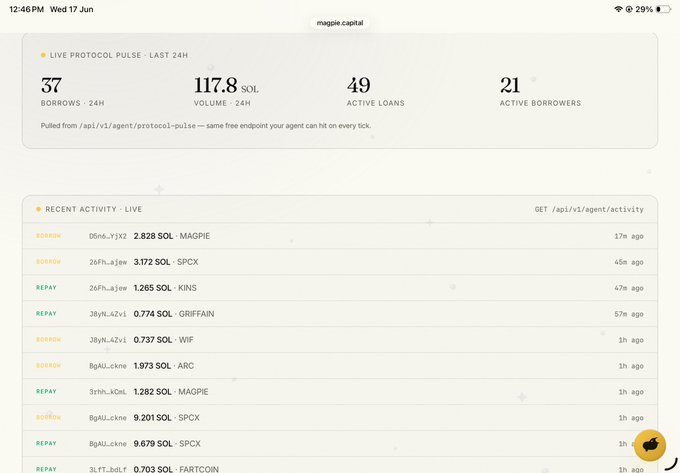
Task: Open the 1.282 SOL MAGPIE repay row
Action: point(340,392)
